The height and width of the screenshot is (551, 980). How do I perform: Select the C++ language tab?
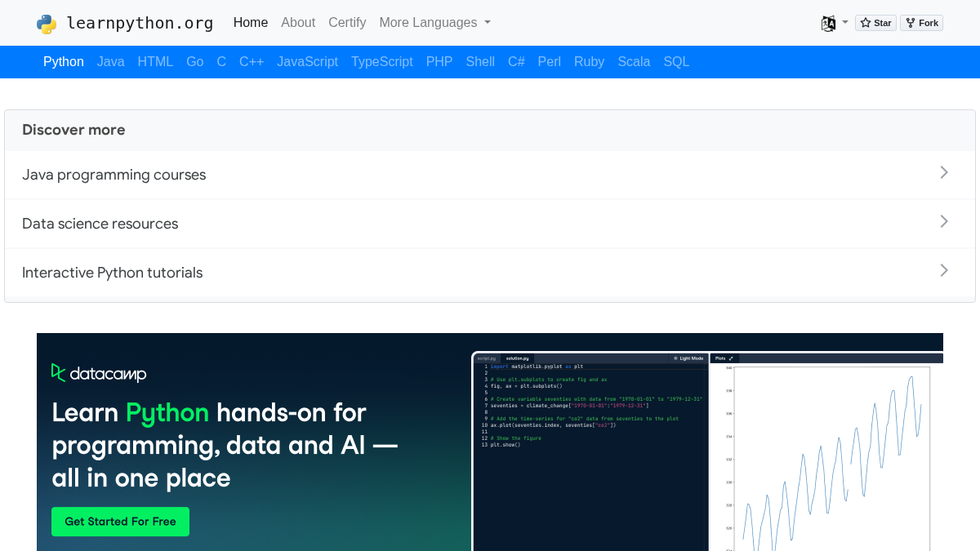[252, 62]
